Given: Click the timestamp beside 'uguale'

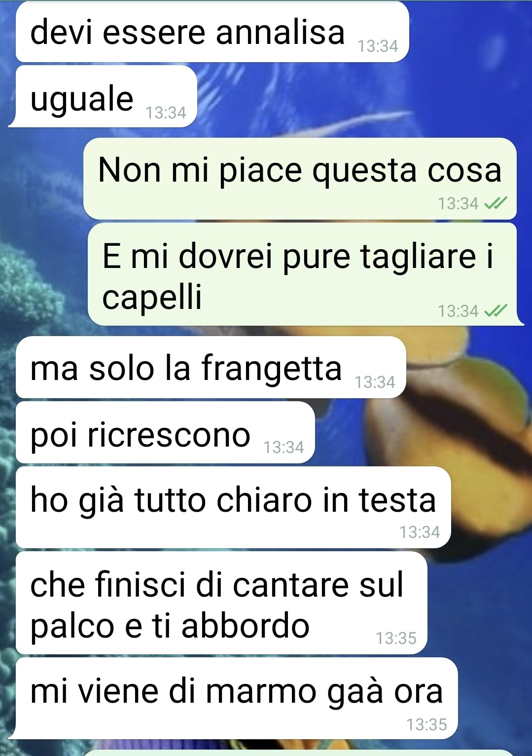Looking at the screenshot, I should (166, 113).
